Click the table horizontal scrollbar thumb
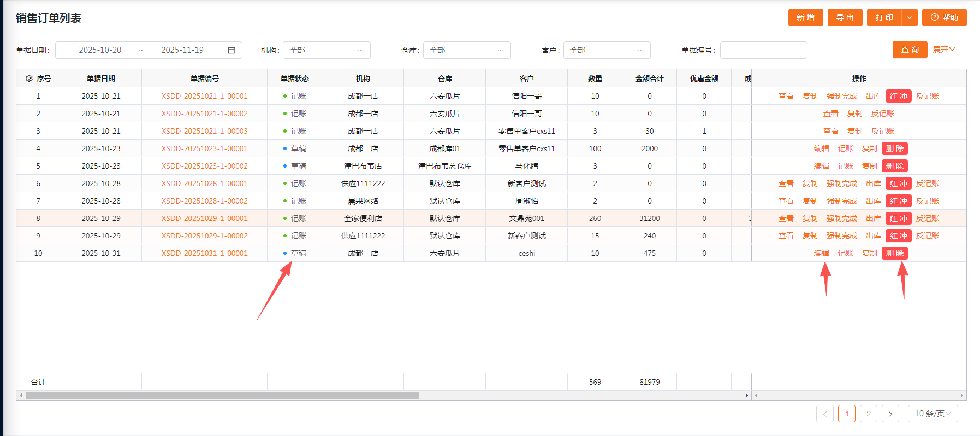This screenshot has height=436, width=980. tap(223, 395)
